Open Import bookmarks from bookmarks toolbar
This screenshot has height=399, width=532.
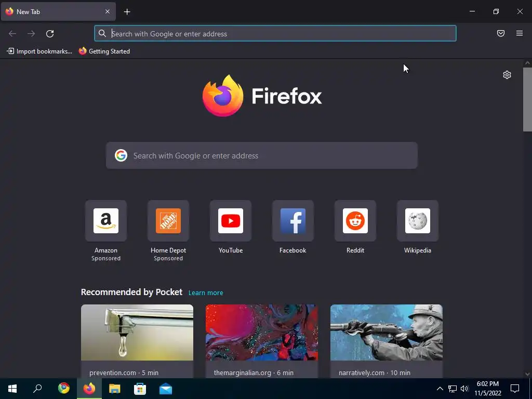tap(39, 51)
